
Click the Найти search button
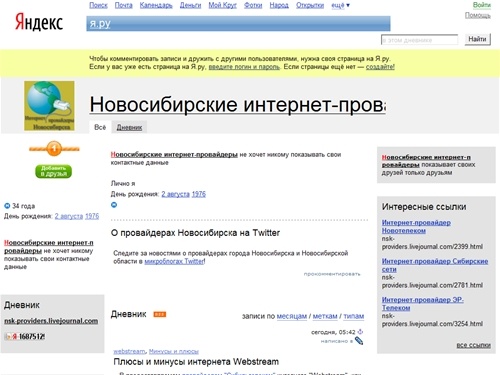(x=477, y=39)
